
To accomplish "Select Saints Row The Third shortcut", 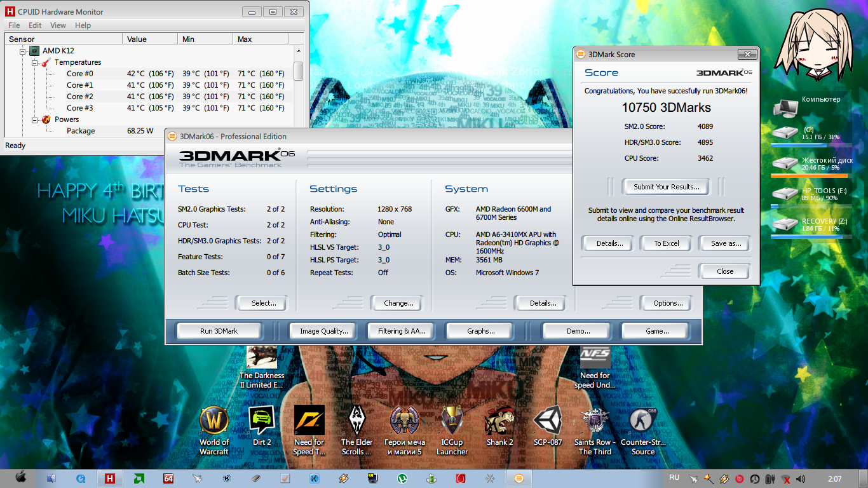I will (595, 430).
